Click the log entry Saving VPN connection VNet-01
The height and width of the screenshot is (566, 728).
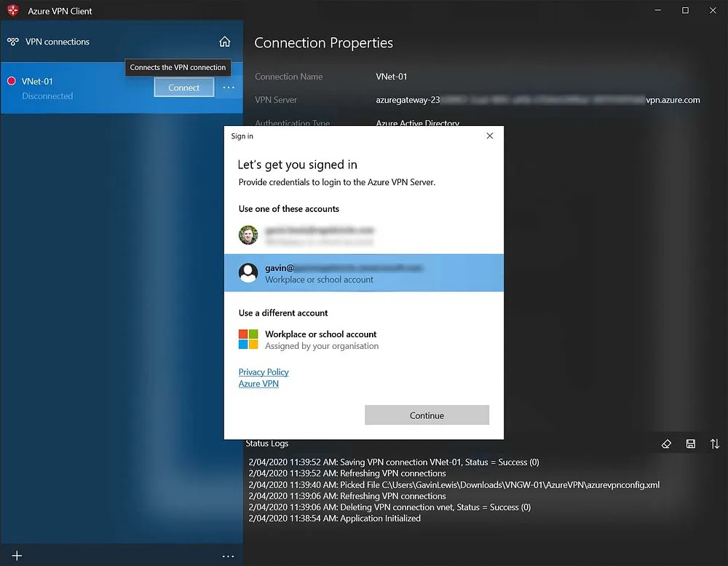coord(394,462)
